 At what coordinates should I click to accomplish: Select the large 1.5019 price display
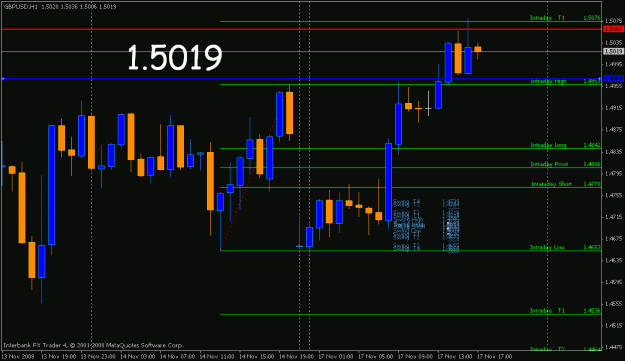coord(175,58)
